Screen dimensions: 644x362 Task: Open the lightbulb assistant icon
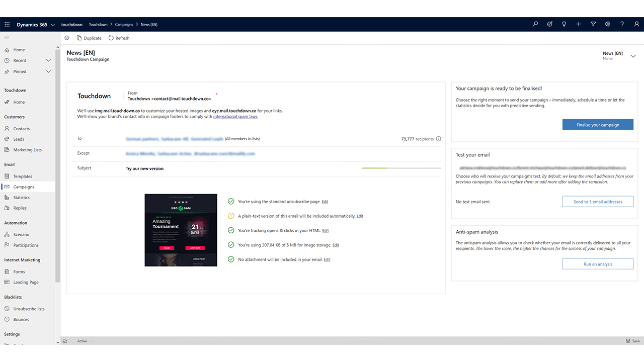pos(564,24)
